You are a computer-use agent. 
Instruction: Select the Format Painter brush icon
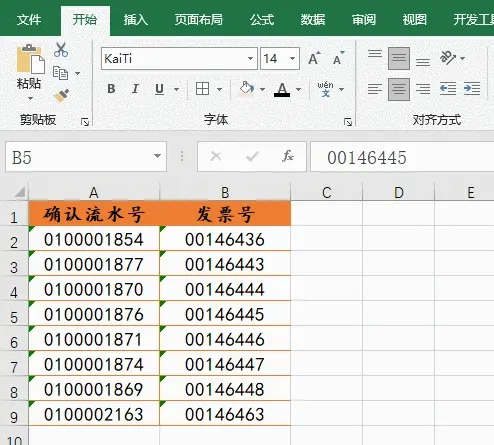[62, 96]
